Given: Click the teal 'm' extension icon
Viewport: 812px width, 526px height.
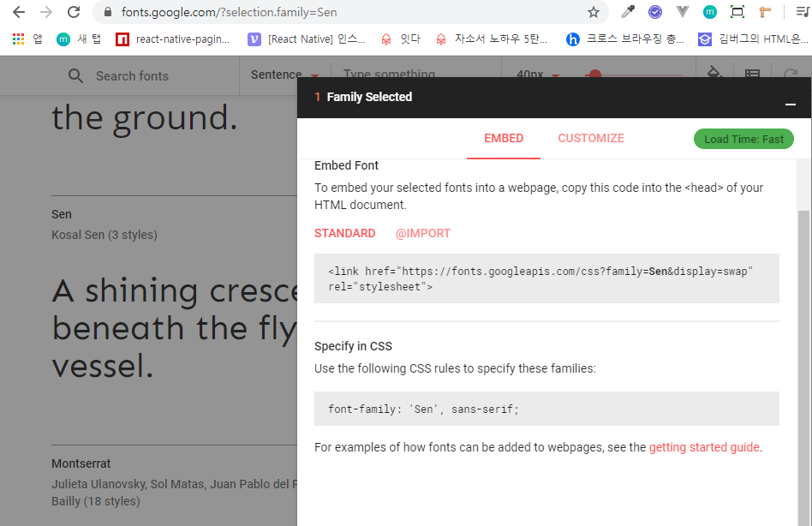Looking at the screenshot, I should [x=710, y=11].
